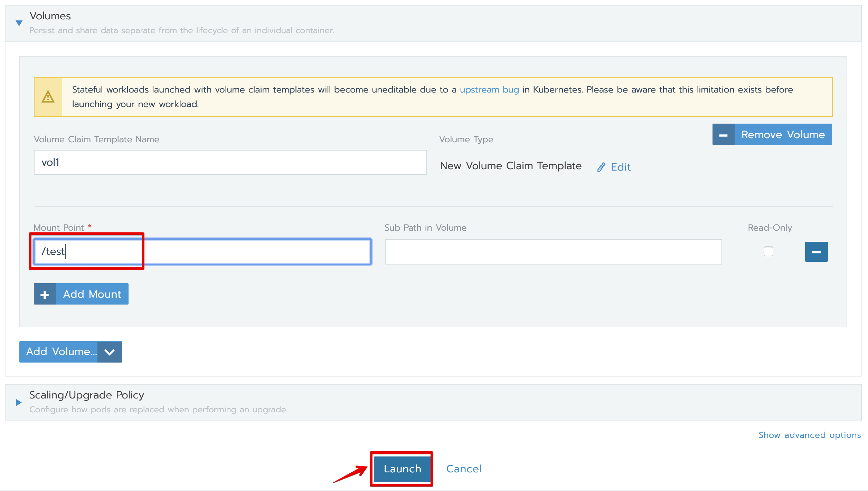The width and height of the screenshot is (868, 491).
Task: Click the Edit volume type link
Action: pos(621,167)
